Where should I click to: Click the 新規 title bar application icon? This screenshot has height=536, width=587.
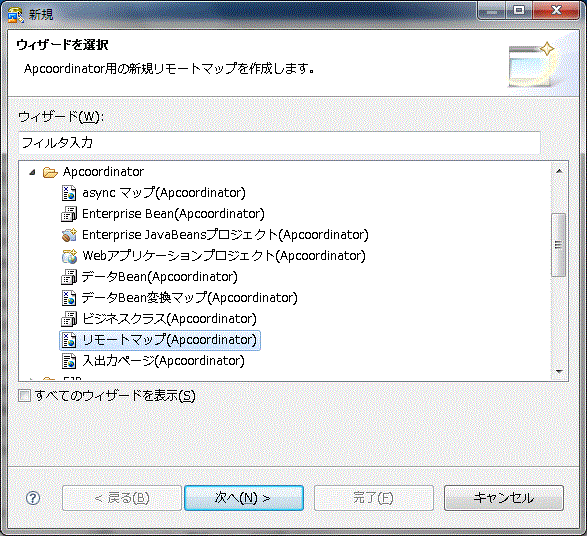click(x=15, y=15)
